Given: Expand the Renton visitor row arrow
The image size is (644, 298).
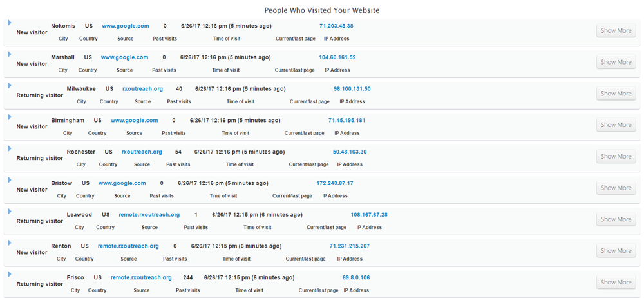Looking at the screenshot, I should 10,243.
